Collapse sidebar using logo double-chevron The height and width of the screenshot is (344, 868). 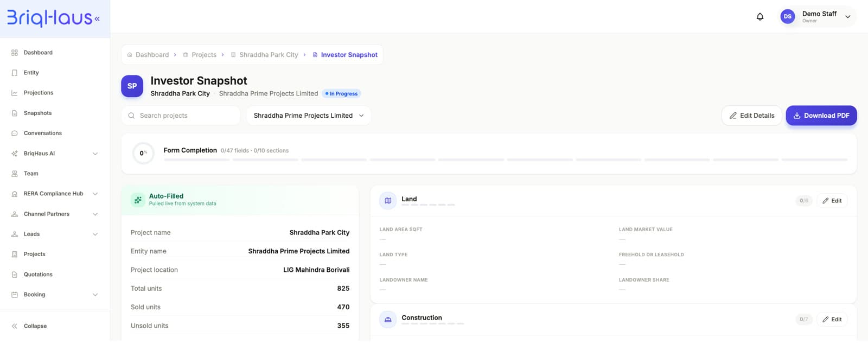[x=97, y=19]
